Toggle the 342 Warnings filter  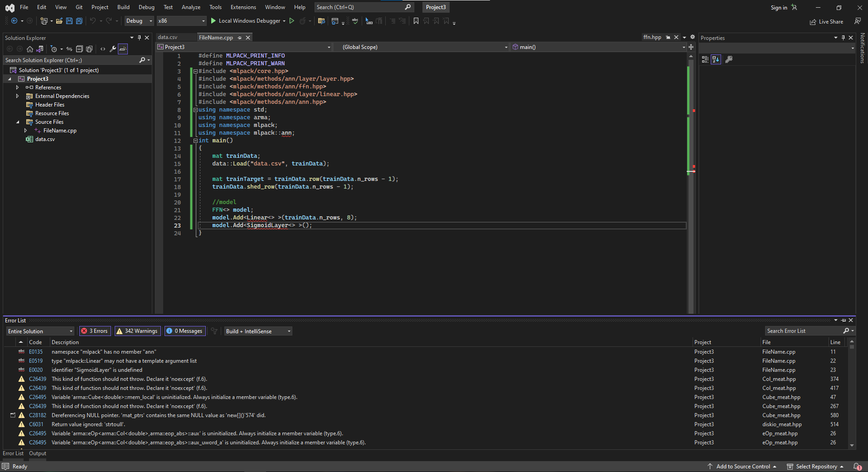tap(137, 331)
